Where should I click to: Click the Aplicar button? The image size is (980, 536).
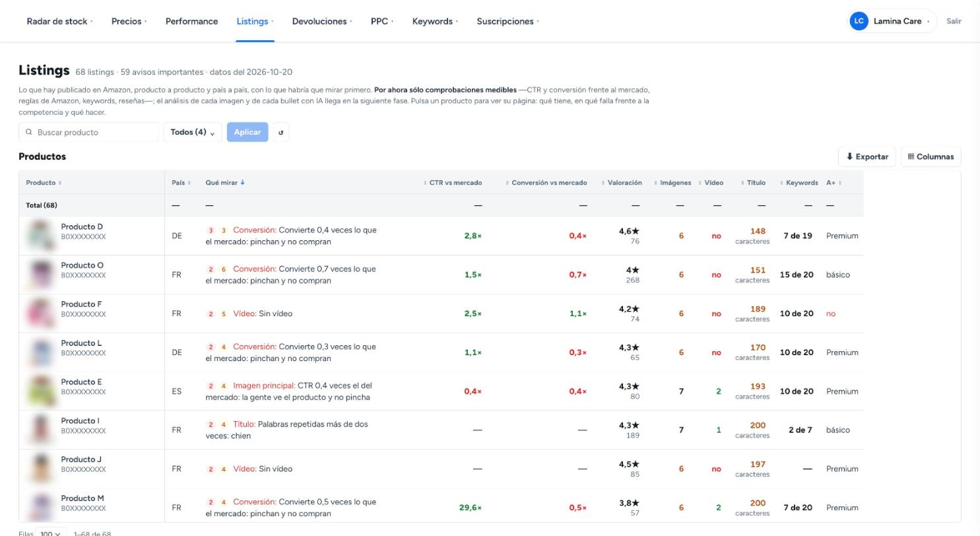pos(247,132)
